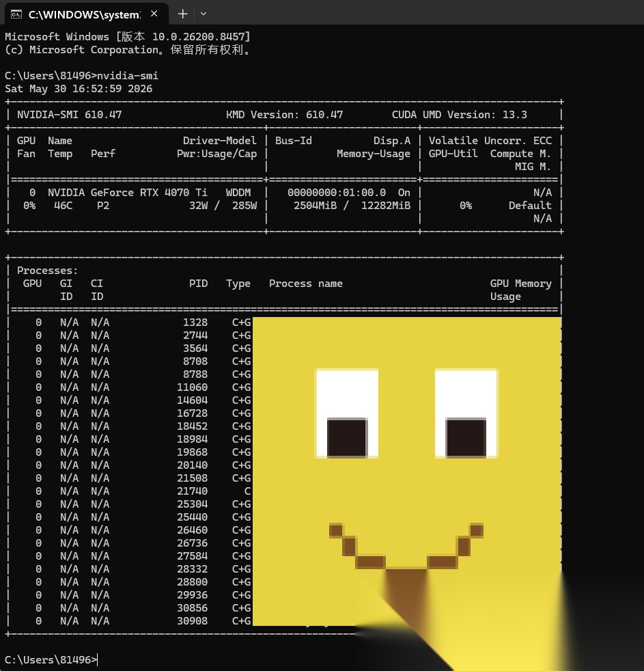Click the Default compute mode value
Viewport: 644px width, 671px height.
tap(530, 206)
